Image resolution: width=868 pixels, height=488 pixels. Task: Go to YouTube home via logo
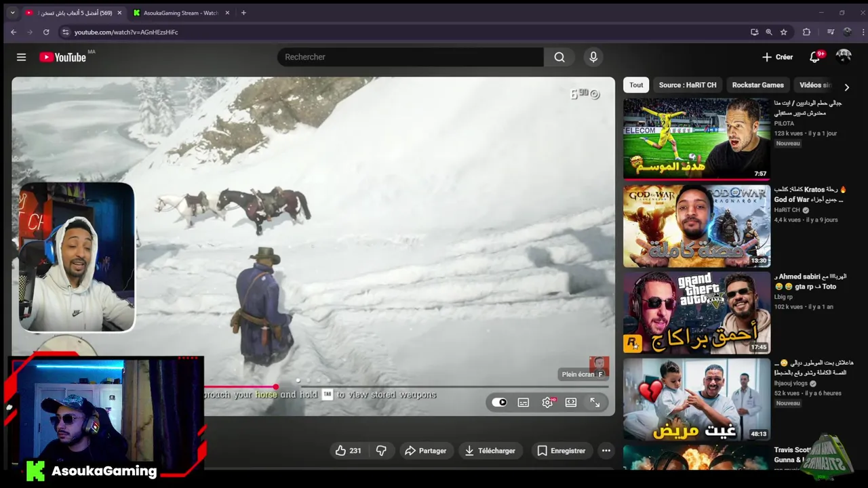click(x=62, y=57)
